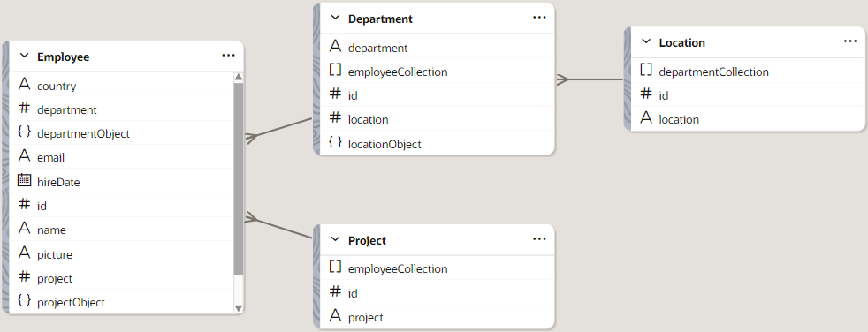This screenshot has height=332, width=868.
Task: Click the number icon beside Employee id
Action: point(24,205)
